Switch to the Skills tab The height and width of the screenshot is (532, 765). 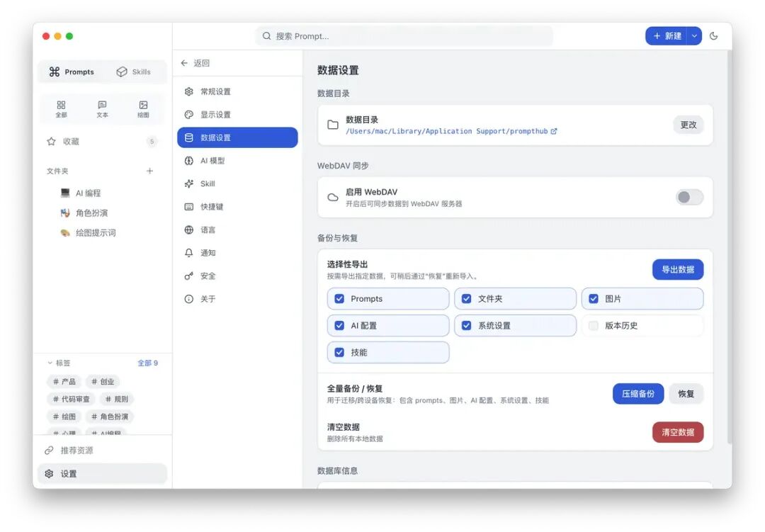(134, 72)
